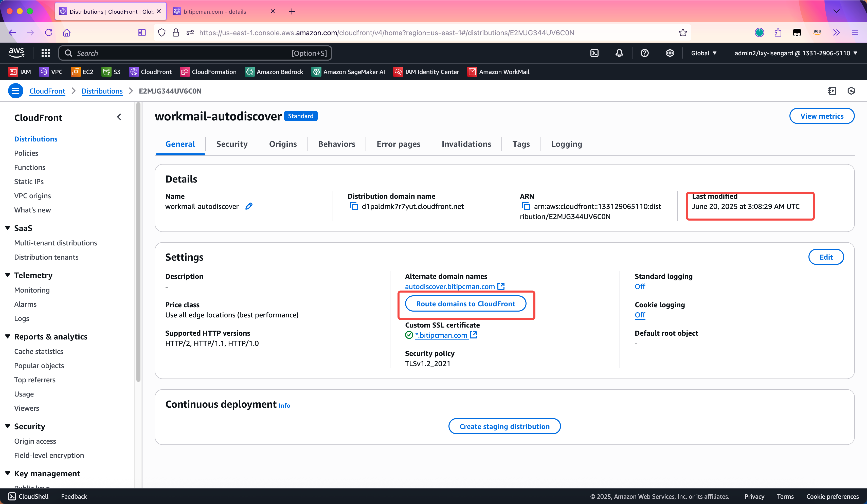Click the AWS logo home icon
The height and width of the screenshot is (504, 867).
coord(16,53)
